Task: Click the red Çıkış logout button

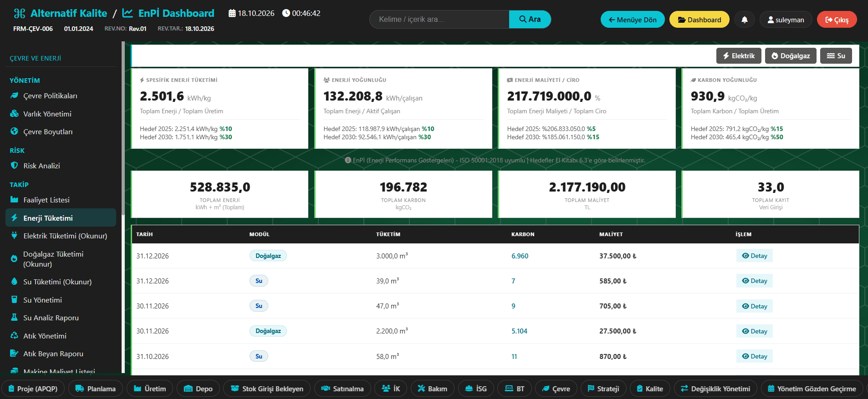Action: click(x=837, y=20)
